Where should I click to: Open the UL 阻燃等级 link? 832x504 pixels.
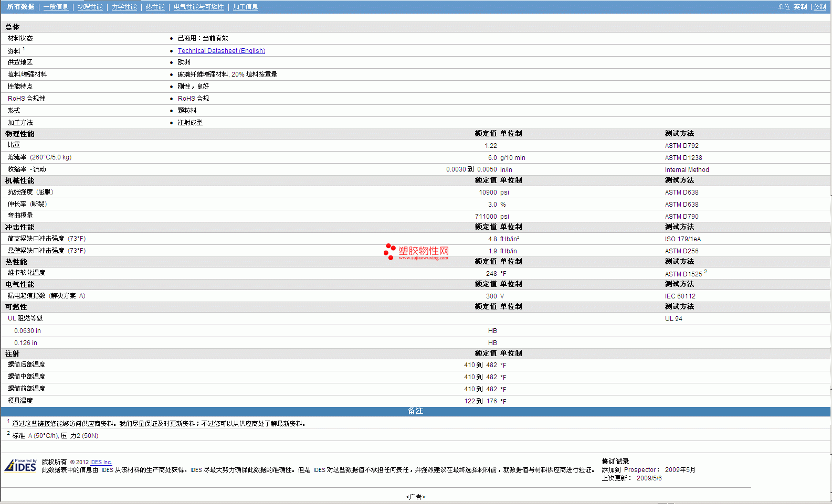point(25,318)
